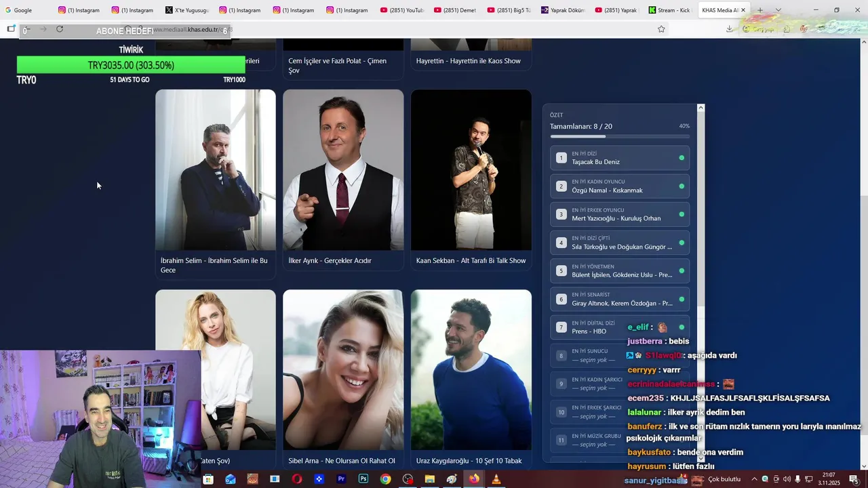Collapse the ÖZET summary panel arrow

pyautogui.click(x=701, y=108)
